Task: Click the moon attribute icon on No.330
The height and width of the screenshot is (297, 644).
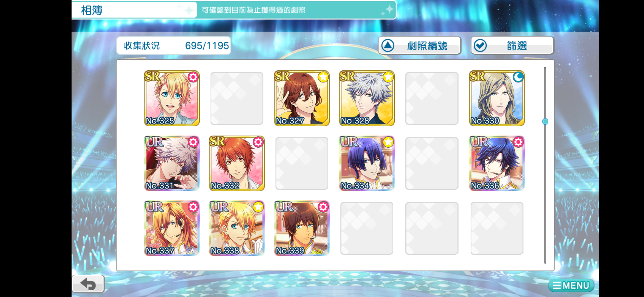Action: [x=518, y=77]
